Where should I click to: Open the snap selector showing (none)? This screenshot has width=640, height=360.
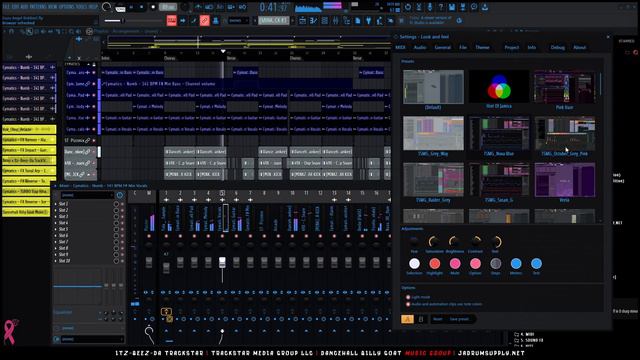[238, 20]
